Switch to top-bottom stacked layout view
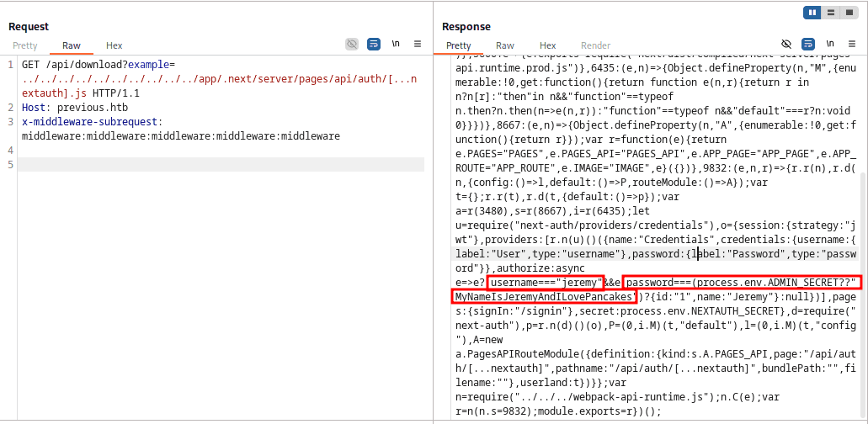 [x=831, y=13]
